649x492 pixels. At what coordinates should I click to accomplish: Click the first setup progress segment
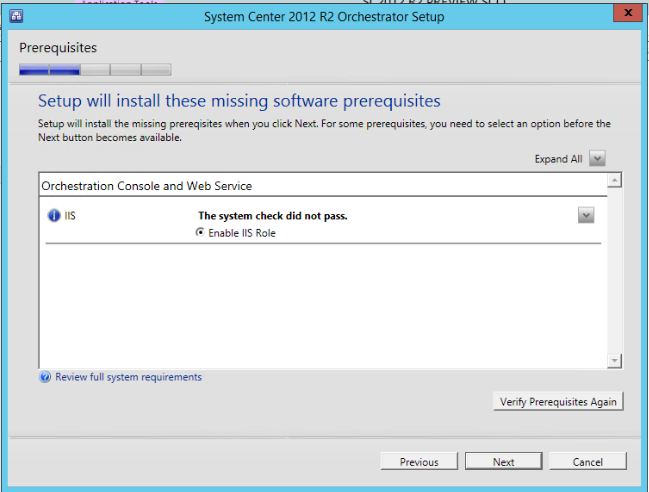pos(34,70)
